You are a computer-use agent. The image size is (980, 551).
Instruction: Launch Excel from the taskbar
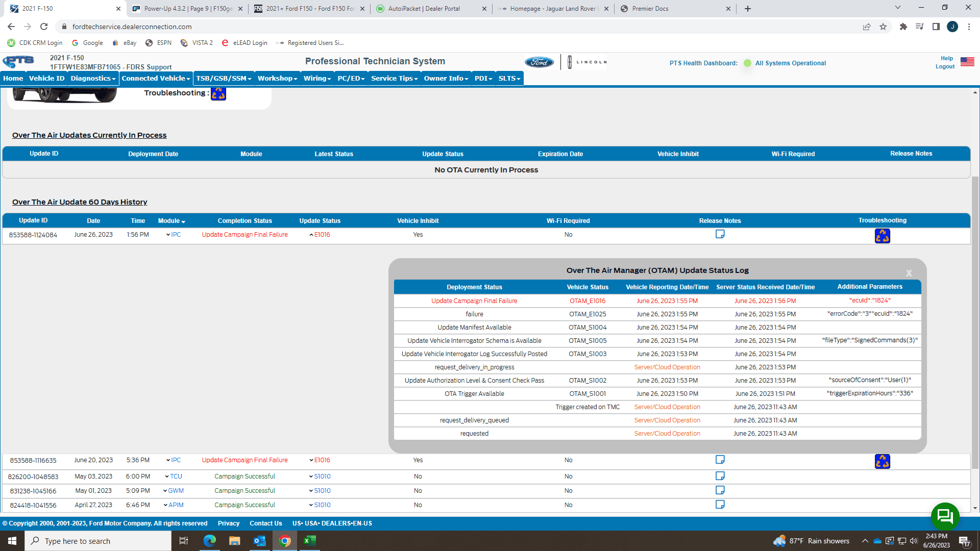coord(310,541)
